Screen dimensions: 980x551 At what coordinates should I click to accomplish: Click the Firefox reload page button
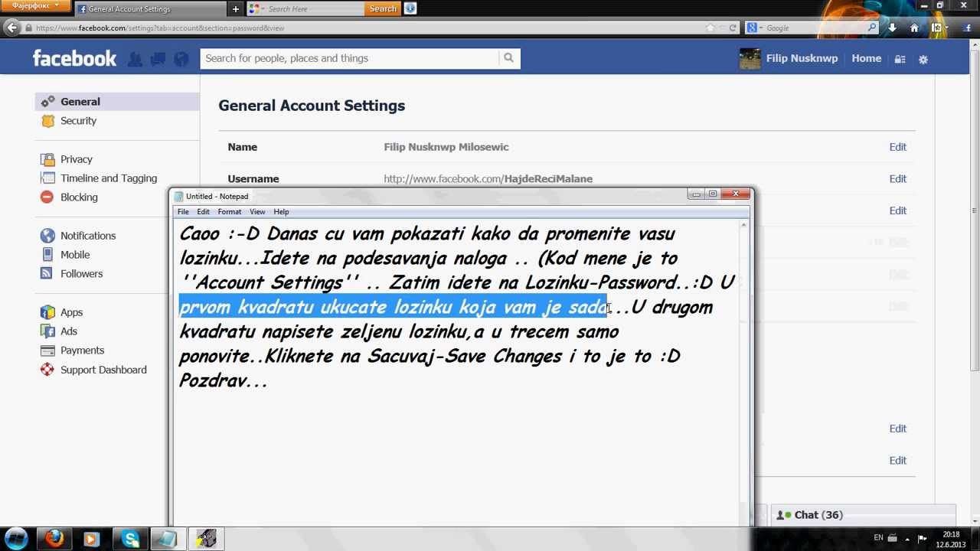click(x=733, y=28)
